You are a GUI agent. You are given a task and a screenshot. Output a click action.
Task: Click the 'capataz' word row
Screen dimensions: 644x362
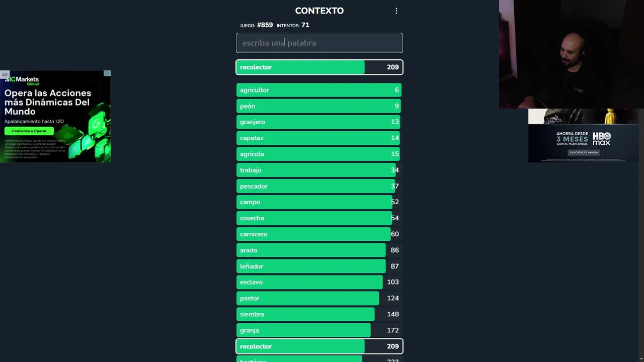click(319, 138)
